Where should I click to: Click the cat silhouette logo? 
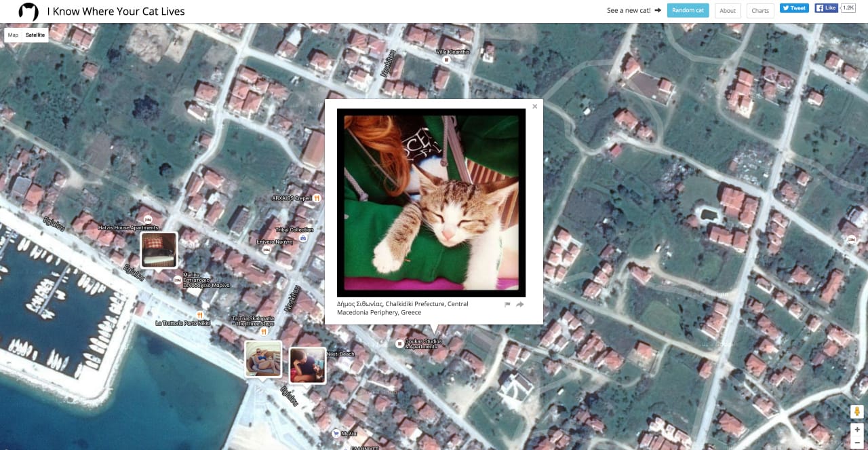tap(27, 11)
